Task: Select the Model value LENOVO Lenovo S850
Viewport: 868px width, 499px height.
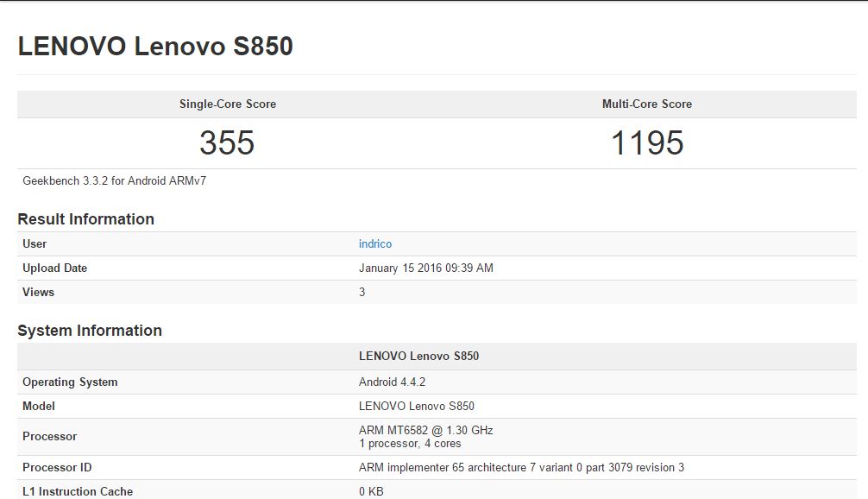Action: pyautogui.click(x=416, y=406)
